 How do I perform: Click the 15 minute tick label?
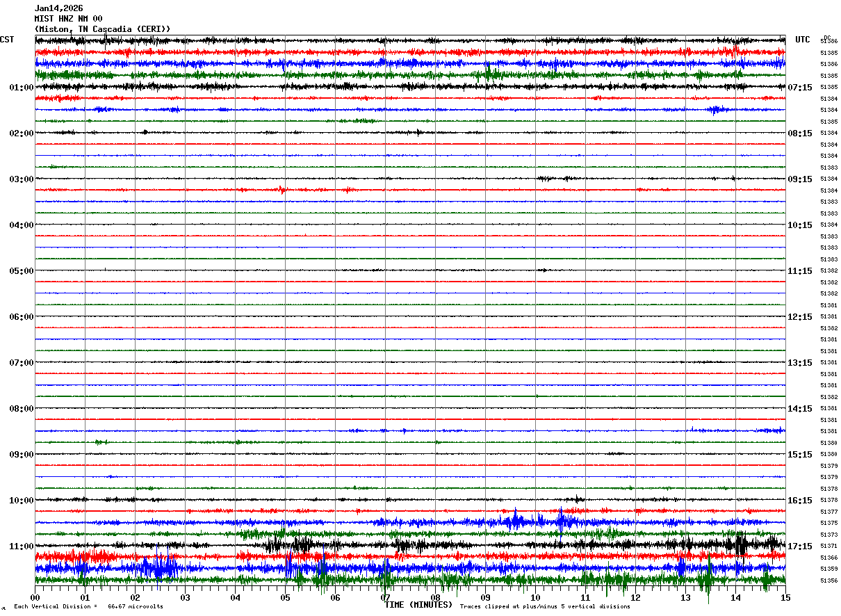point(785,597)
